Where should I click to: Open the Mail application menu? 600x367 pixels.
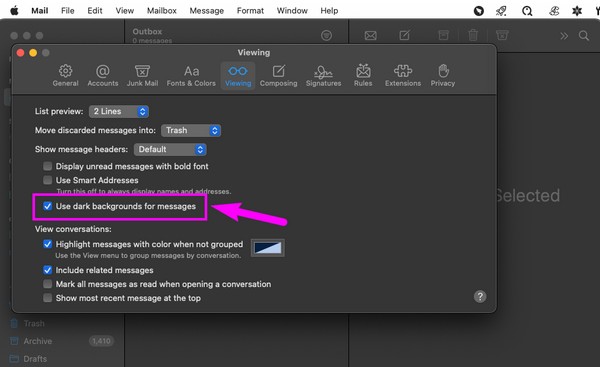pos(40,11)
